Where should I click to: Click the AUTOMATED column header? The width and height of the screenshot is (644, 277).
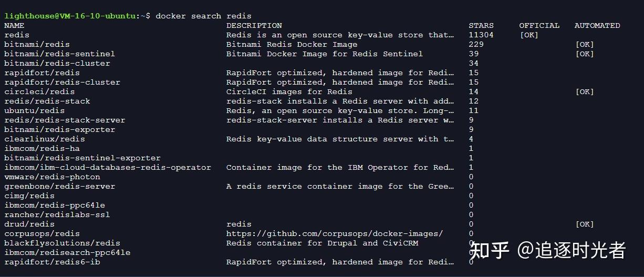[597, 25]
